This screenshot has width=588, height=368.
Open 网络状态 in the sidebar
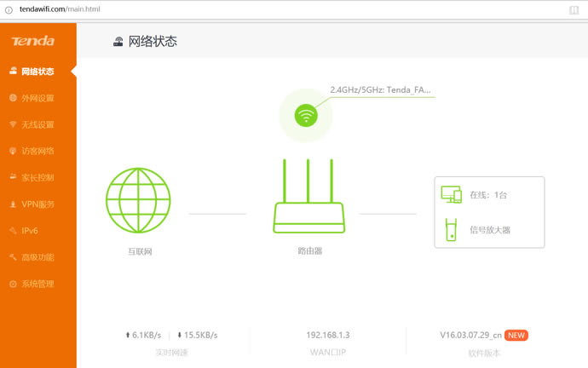tap(37, 72)
